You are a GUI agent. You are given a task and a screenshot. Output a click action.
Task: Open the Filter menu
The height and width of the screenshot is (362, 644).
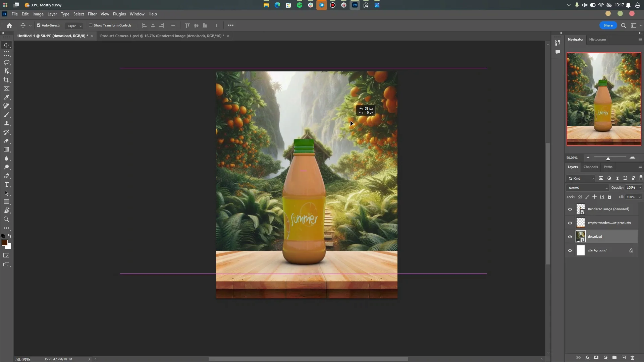click(x=92, y=14)
